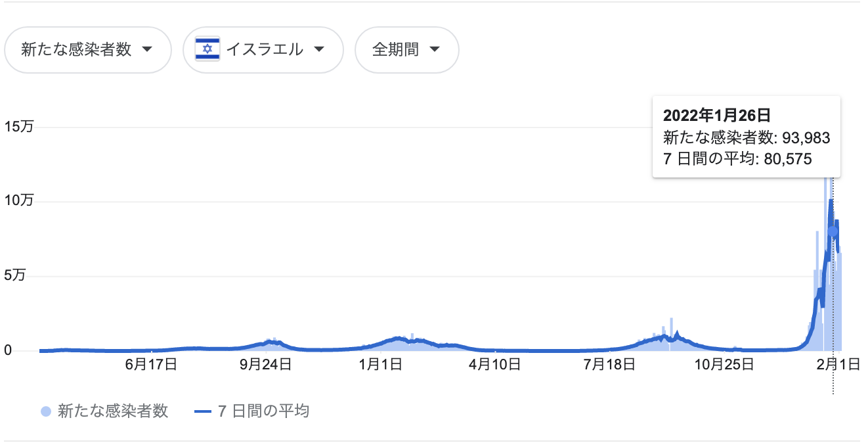Click the 新たな感染者数 legend dot
This screenshot has height=443, width=868.
[46, 412]
